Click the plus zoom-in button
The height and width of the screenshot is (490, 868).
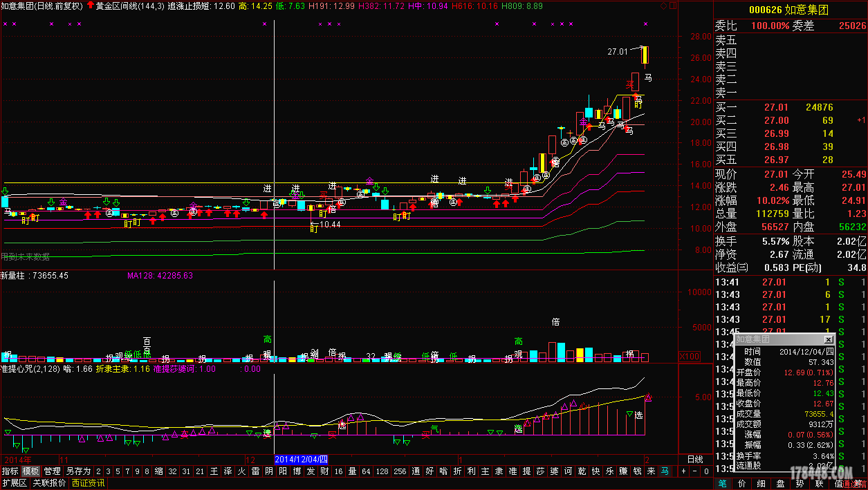(x=683, y=471)
